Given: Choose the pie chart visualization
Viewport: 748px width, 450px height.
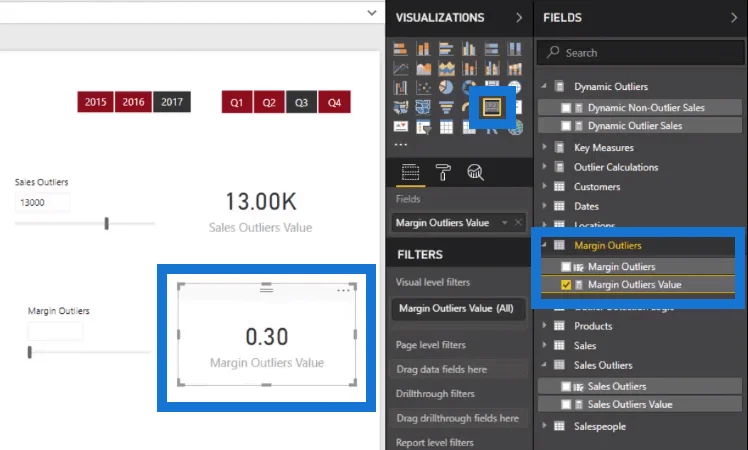Looking at the screenshot, I should pos(446,88).
